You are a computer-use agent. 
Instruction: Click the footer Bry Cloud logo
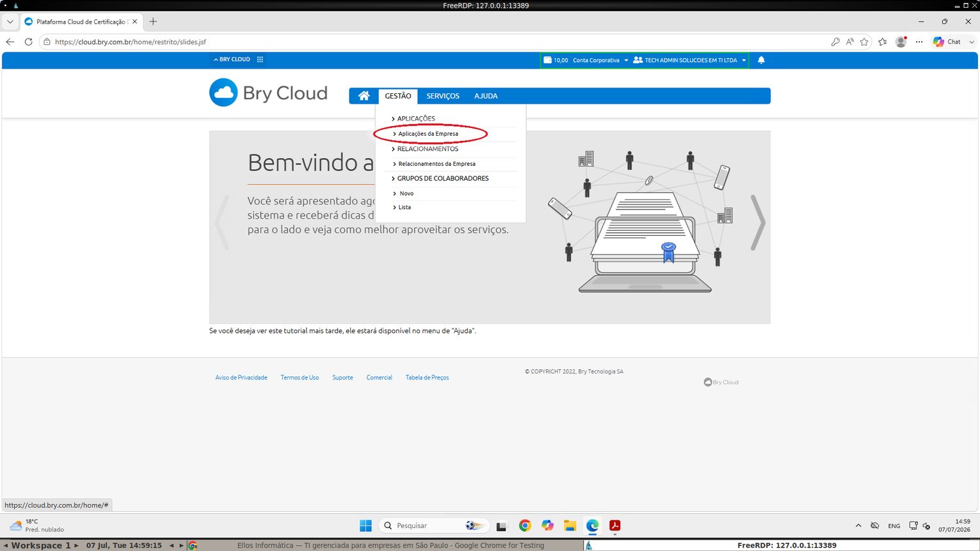(721, 382)
